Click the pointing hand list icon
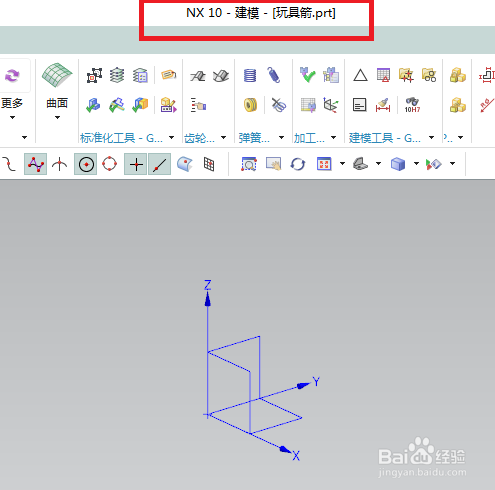This screenshot has height=490, width=495. [199, 105]
